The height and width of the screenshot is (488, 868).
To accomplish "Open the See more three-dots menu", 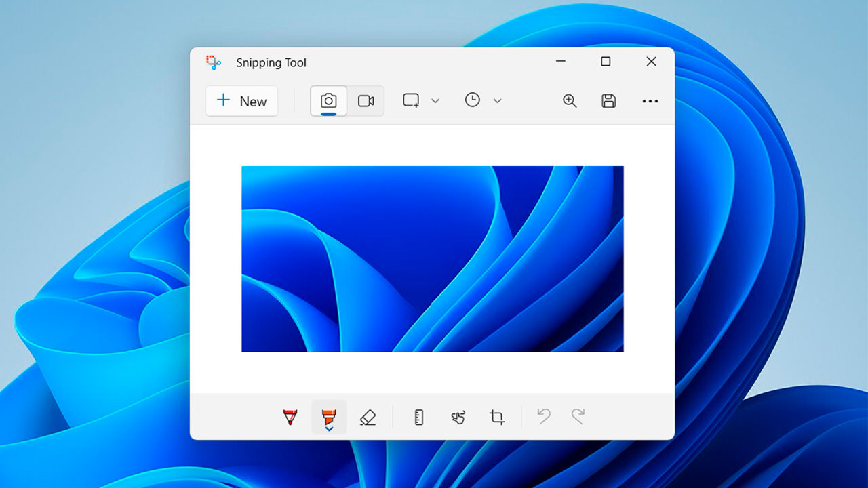I will [x=650, y=101].
